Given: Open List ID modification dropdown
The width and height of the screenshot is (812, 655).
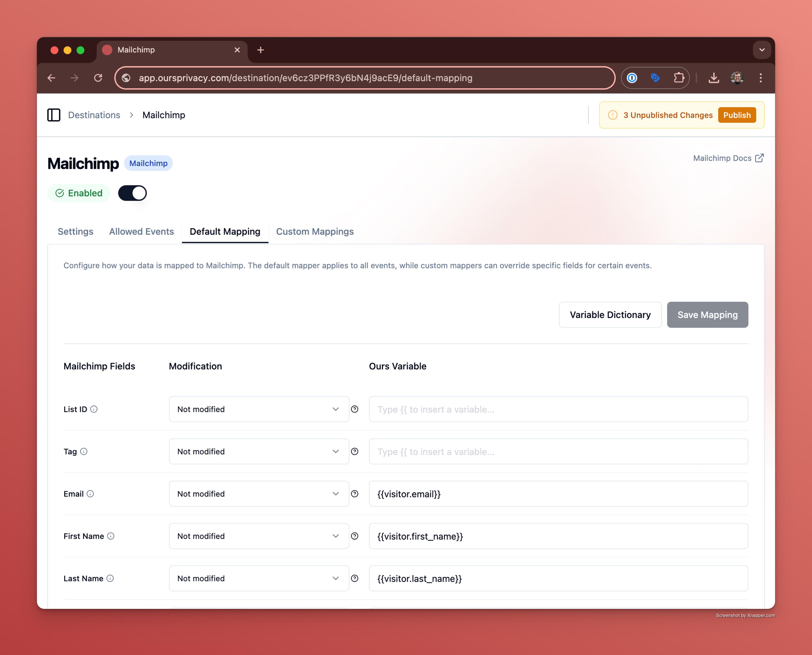Looking at the screenshot, I should click(259, 409).
